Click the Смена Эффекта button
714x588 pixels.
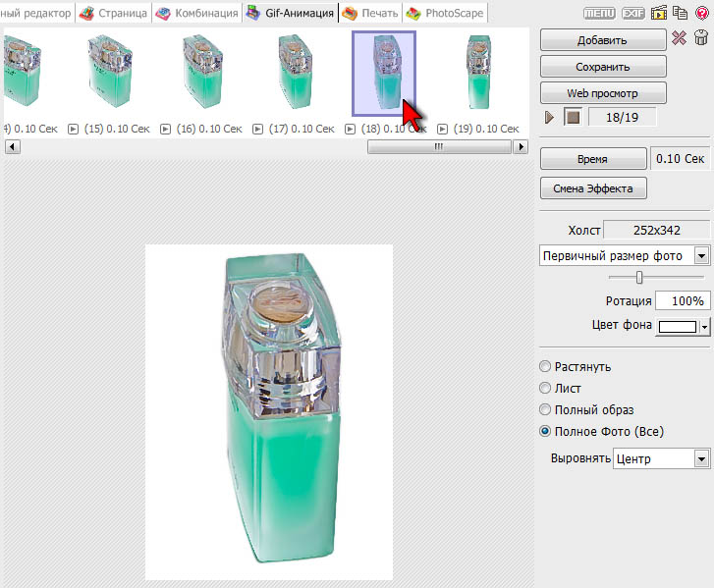click(593, 188)
